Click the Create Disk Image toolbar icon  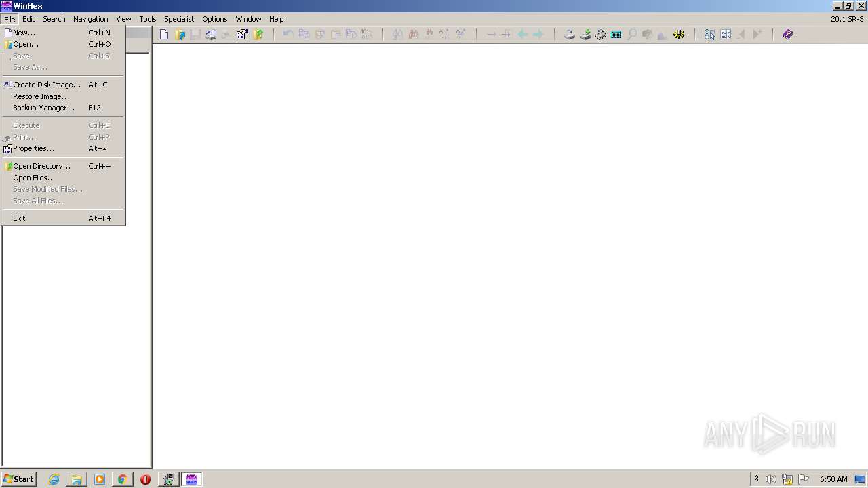211,35
